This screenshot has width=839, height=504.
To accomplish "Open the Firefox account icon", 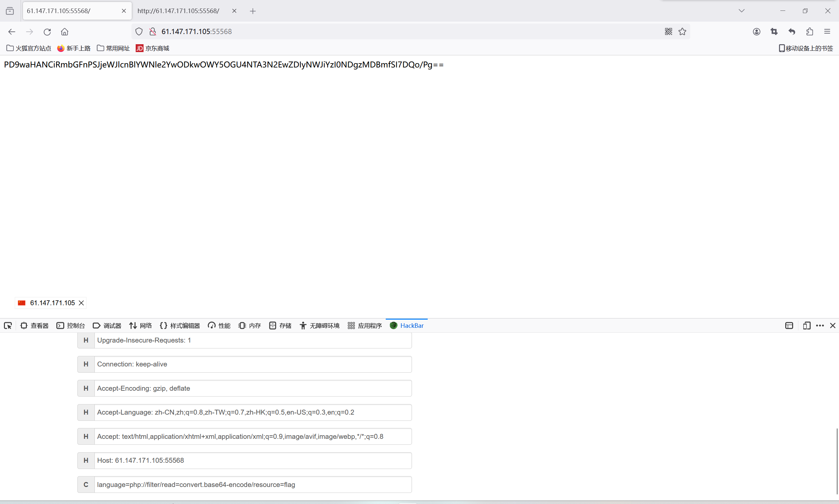I will coord(756,31).
